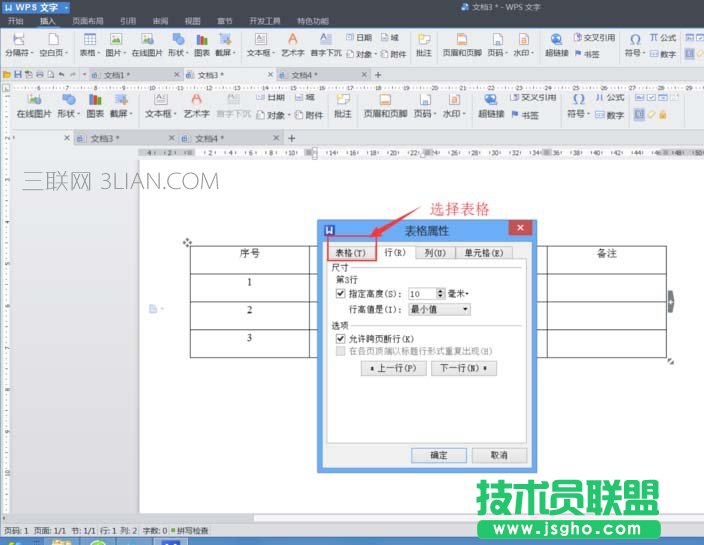Click 公式 formula in the upper ribbon
The height and width of the screenshot is (545, 704).
pyautogui.click(x=663, y=38)
